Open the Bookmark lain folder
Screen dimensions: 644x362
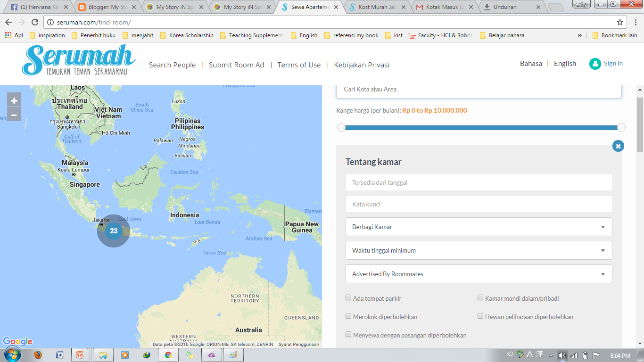[x=614, y=35]
